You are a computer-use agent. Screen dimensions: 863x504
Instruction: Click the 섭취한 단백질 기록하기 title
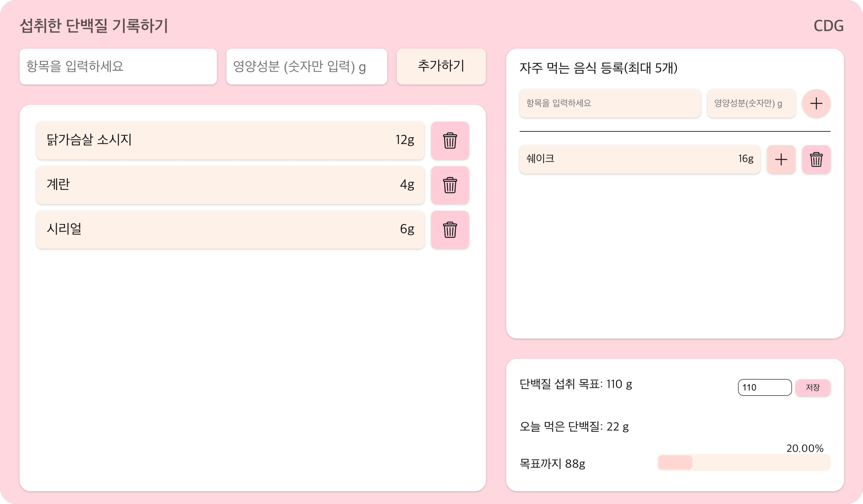coord(94,26)
